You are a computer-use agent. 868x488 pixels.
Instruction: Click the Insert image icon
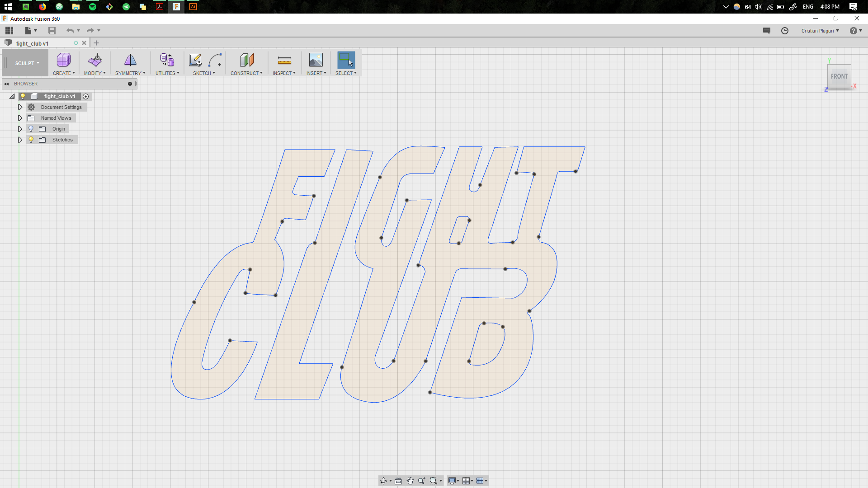[316, 60]
